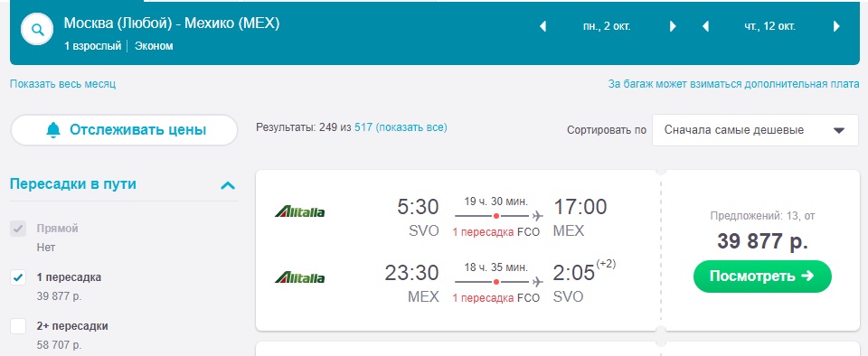Viewport: 868px width, 356px height.
Task: Enable the 2+ пересадки filter
Action: [x=18, y=326]
